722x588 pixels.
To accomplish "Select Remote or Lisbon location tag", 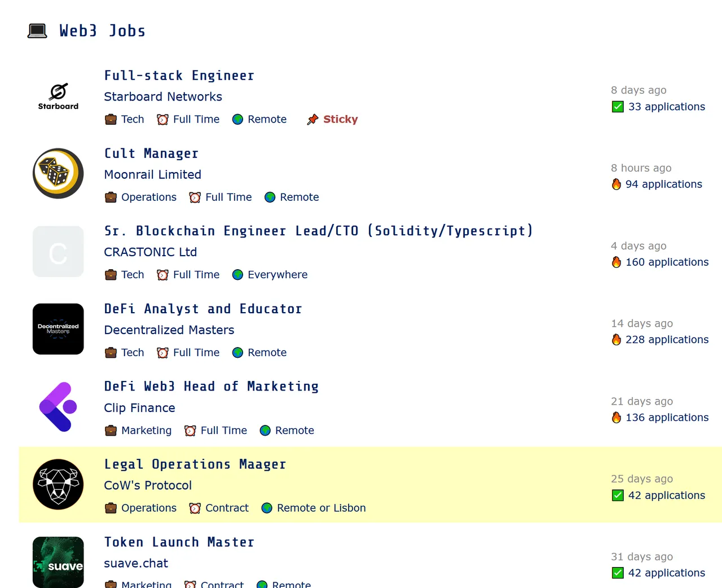I will (x=321, y=508).
